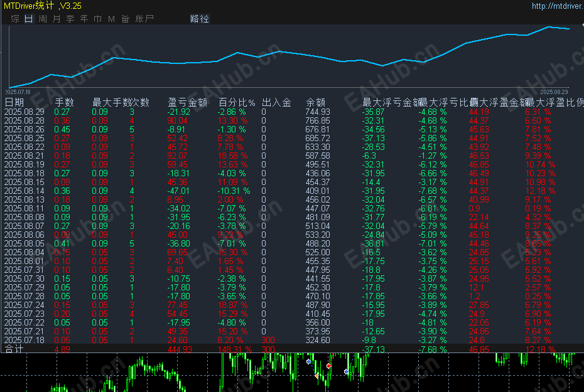Sort by the 日期 column header
584x392 pixels.
(x=14, y=102)
